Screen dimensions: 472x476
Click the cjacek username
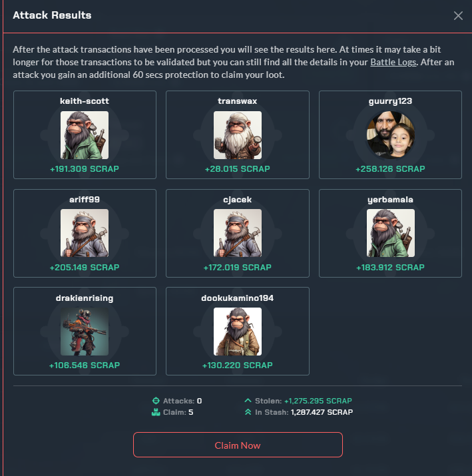pos(238,200)
